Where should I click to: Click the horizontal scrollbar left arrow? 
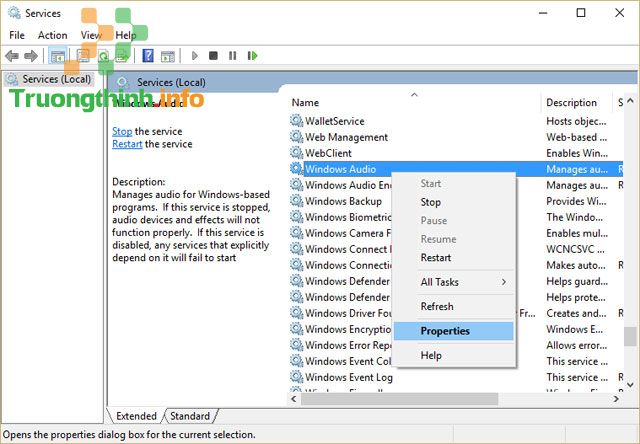click(x=293, y=399)
